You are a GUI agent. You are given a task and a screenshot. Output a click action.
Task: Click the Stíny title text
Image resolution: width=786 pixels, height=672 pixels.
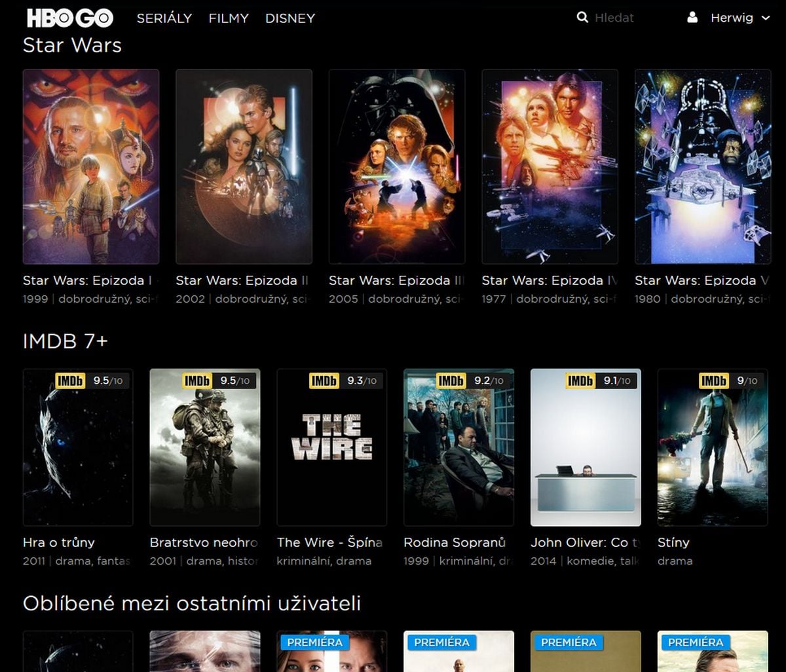(x=673, y=542)
